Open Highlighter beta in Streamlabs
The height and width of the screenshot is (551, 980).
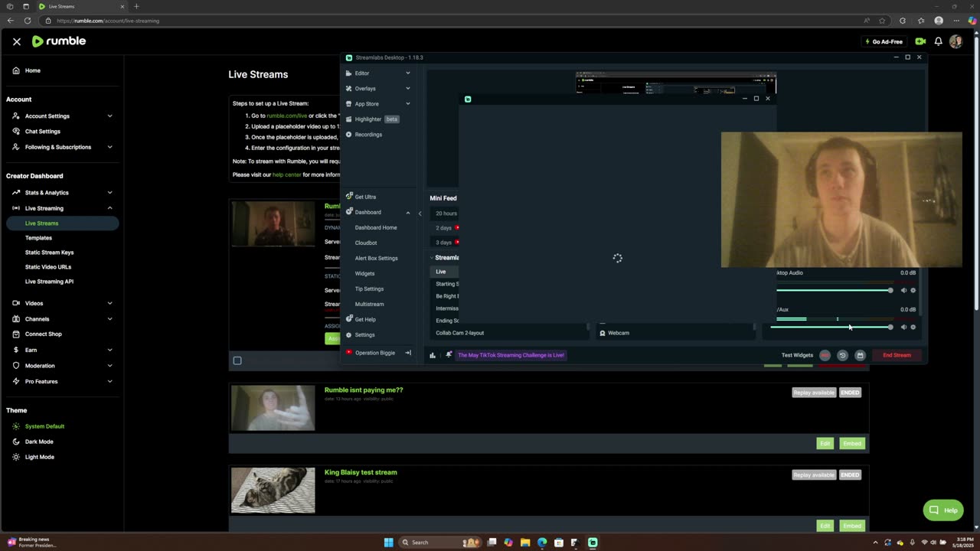(x=372, y=119)
